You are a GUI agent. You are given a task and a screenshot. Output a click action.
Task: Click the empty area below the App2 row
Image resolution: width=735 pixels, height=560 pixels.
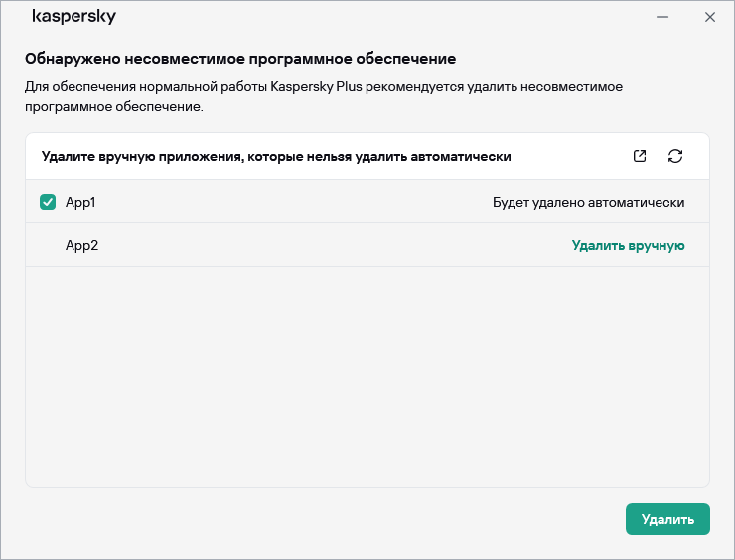(367, 377)
